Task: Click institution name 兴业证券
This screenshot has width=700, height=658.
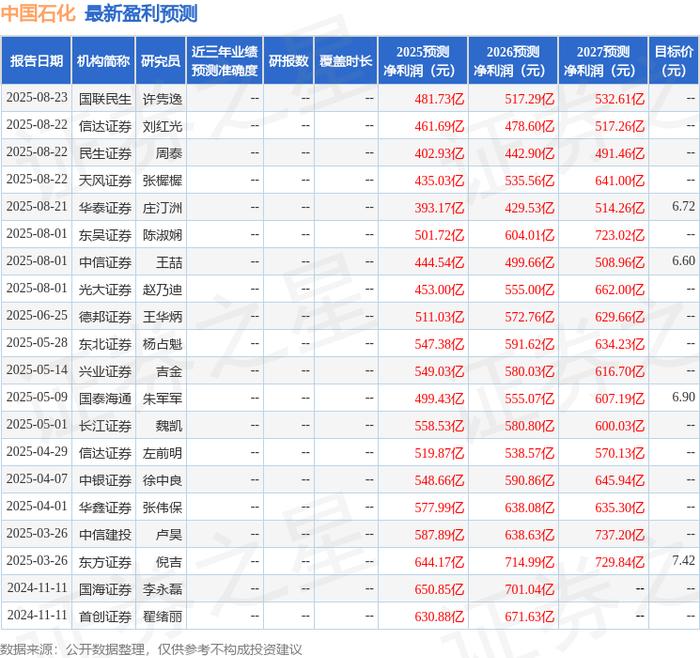Action: pos(105,371)
